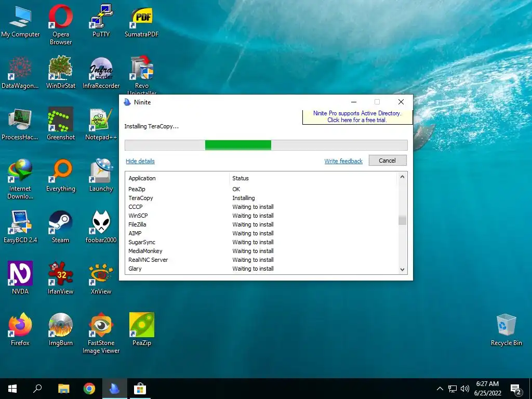This screenshot has width=532, height=399.
Task: Open File Explorer from the taskbar
Action: coord(63,389)
